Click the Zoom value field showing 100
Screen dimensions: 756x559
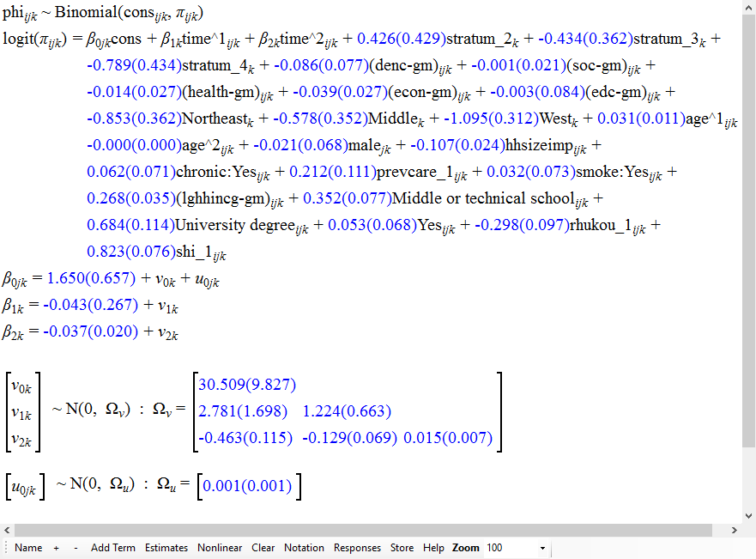pos(508,548)
